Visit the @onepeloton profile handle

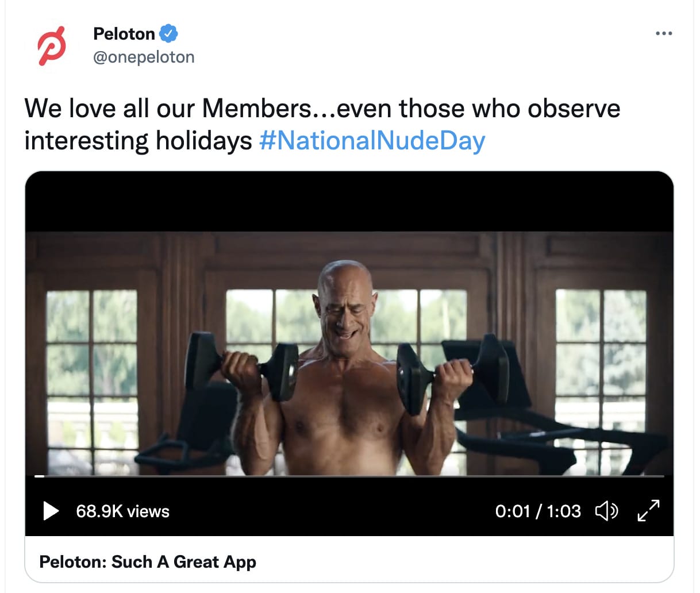(x=144, y=57)
